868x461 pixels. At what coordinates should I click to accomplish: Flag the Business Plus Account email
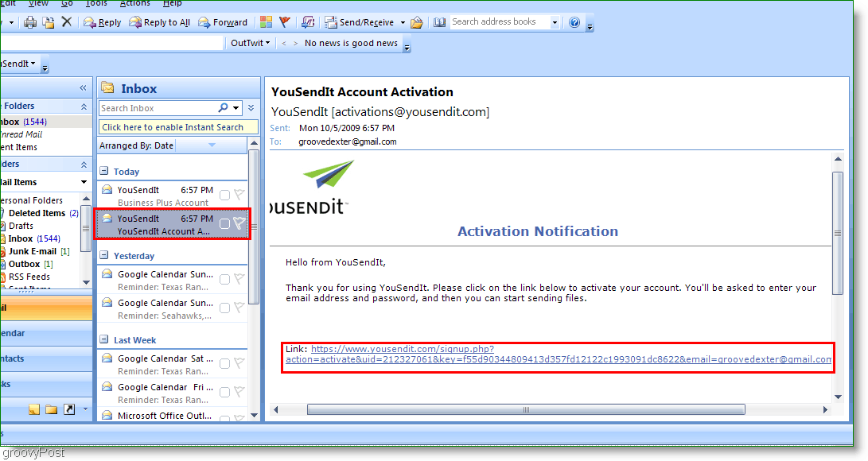(239, 195)
